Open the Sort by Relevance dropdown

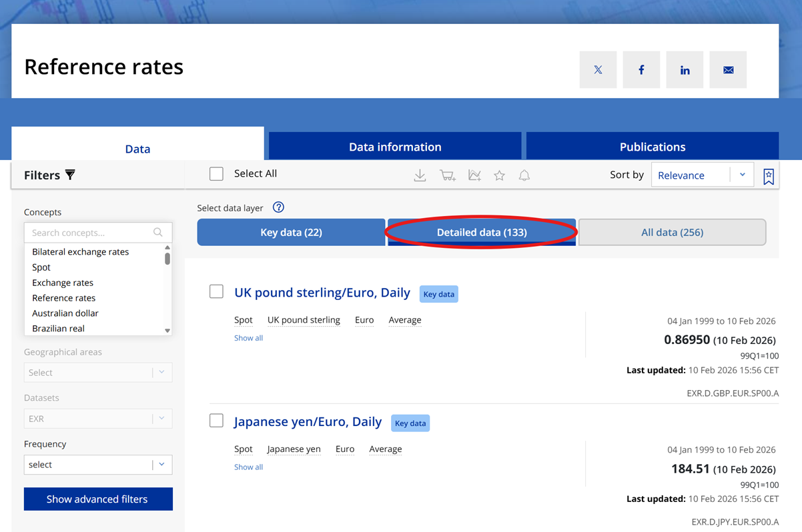click(703, 175)
